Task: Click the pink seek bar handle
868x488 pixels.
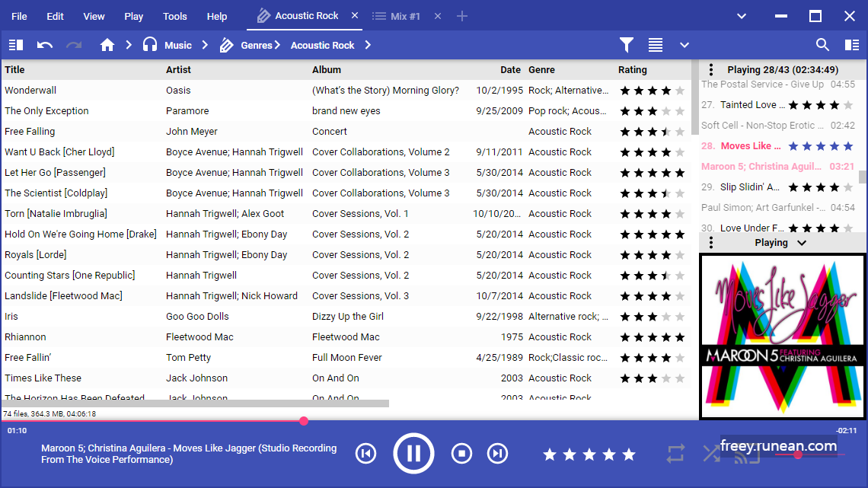Action: tap(304, 421)
